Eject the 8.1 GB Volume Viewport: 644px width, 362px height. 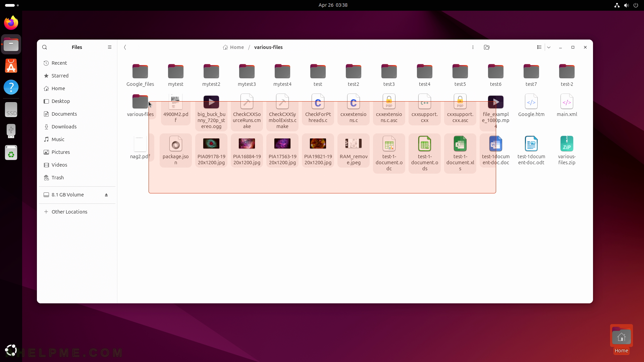click(106, 195)
